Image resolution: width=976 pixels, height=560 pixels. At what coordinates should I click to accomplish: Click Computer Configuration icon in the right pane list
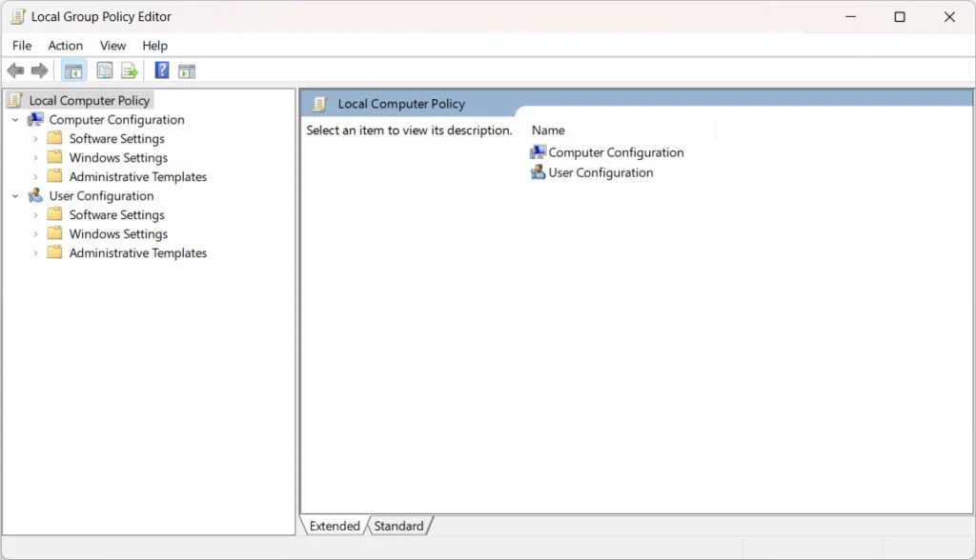538,151
